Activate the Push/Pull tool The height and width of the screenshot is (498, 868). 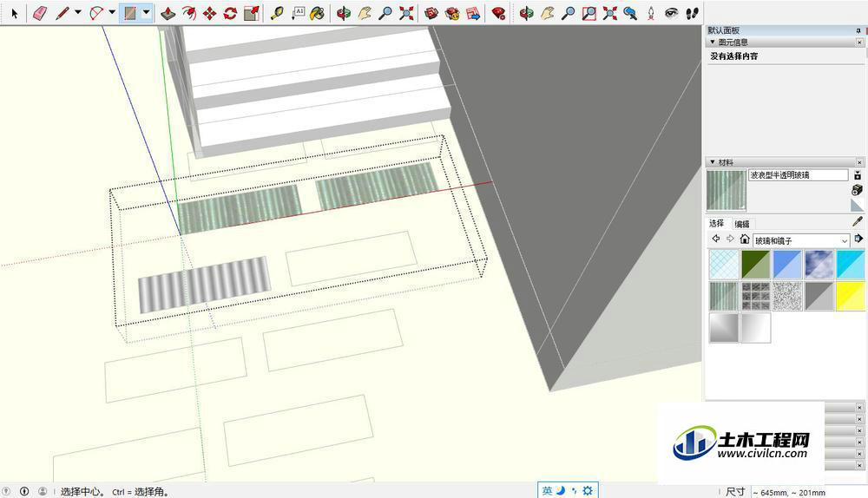click(x=168, y=13)
